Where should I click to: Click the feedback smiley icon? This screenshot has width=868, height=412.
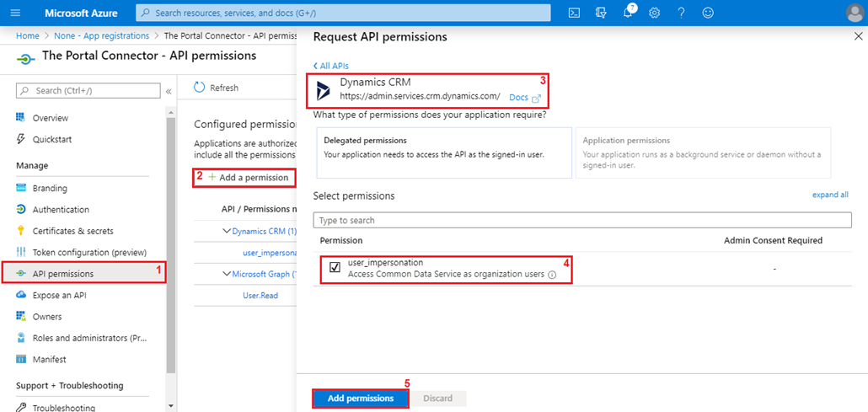(708, 13)
